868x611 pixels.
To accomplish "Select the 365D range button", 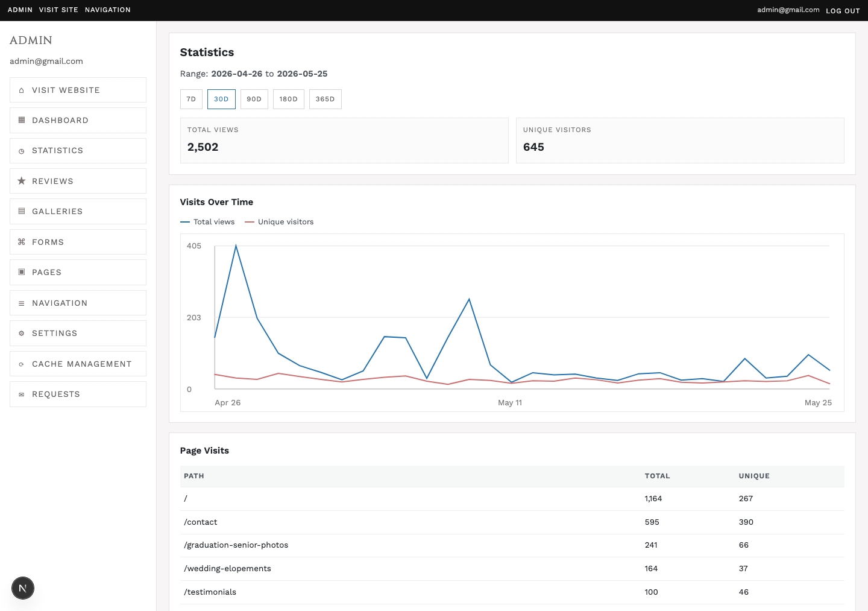I will click(325, 99).
